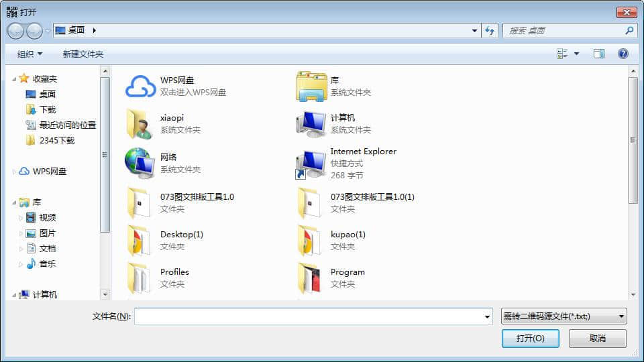644x362 pixels.
Task: Click the navigation pane scroll up arrow
Action: click(x=105, y=72)
